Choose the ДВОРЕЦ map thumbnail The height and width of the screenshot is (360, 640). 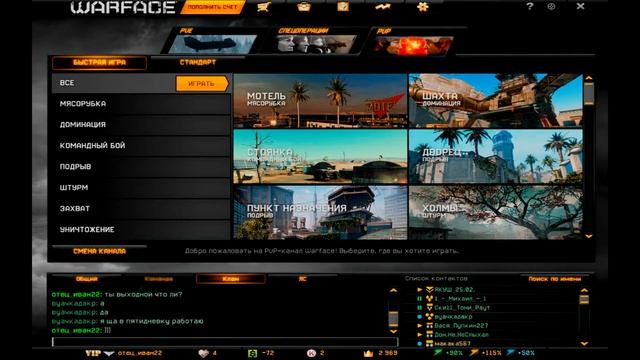click(x=496, y=157)
